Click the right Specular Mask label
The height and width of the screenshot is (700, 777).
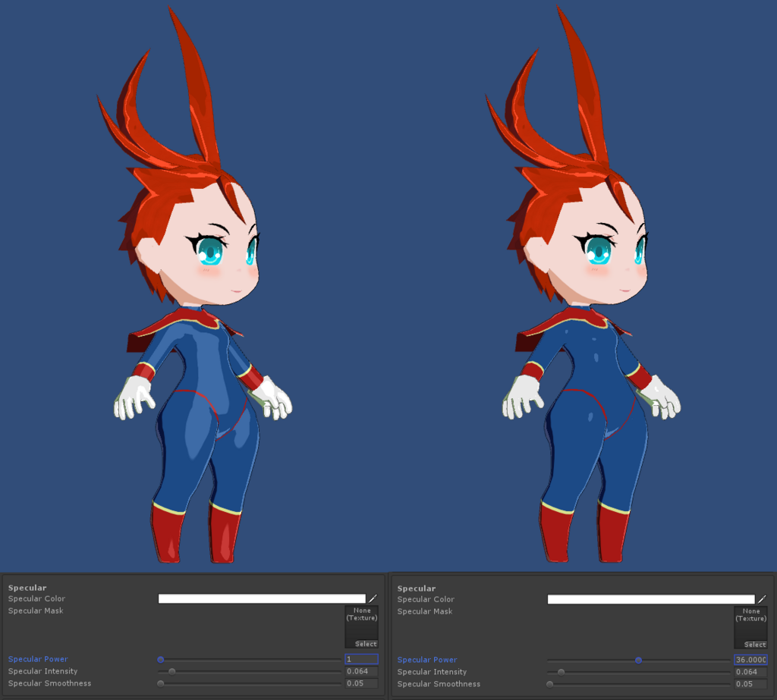coord(425,611)
